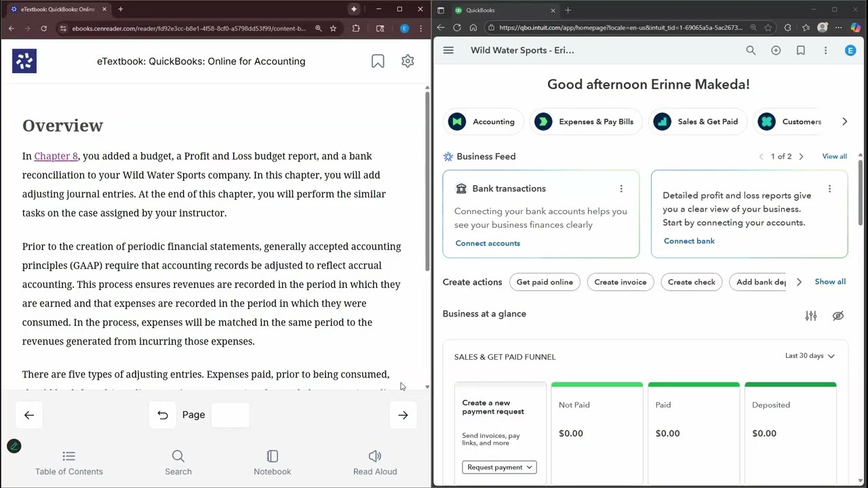Go to the previous eTextbook page
This screenshot has width=868, height=488.
coord(29,415)
